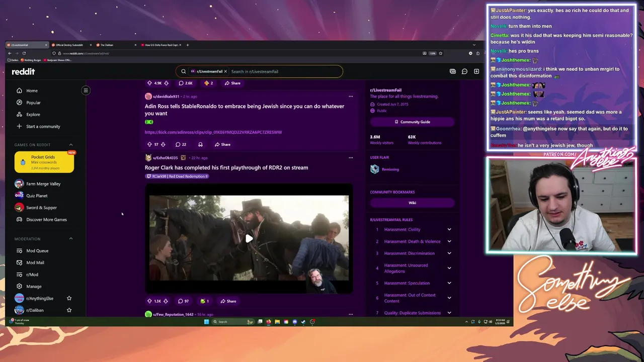Favorite r/Daliban with the star
The height and width of the screenshot is (362, 644).
tap(69, 310)
